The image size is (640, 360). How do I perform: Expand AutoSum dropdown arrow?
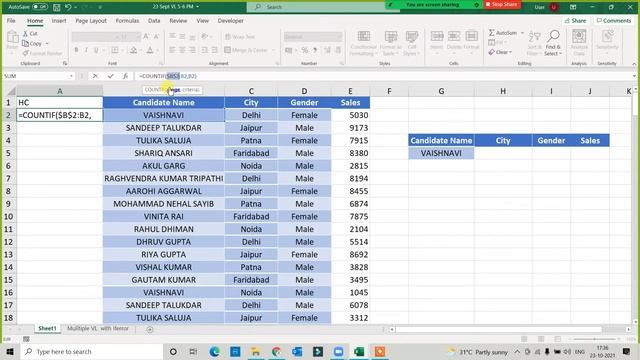522,33
